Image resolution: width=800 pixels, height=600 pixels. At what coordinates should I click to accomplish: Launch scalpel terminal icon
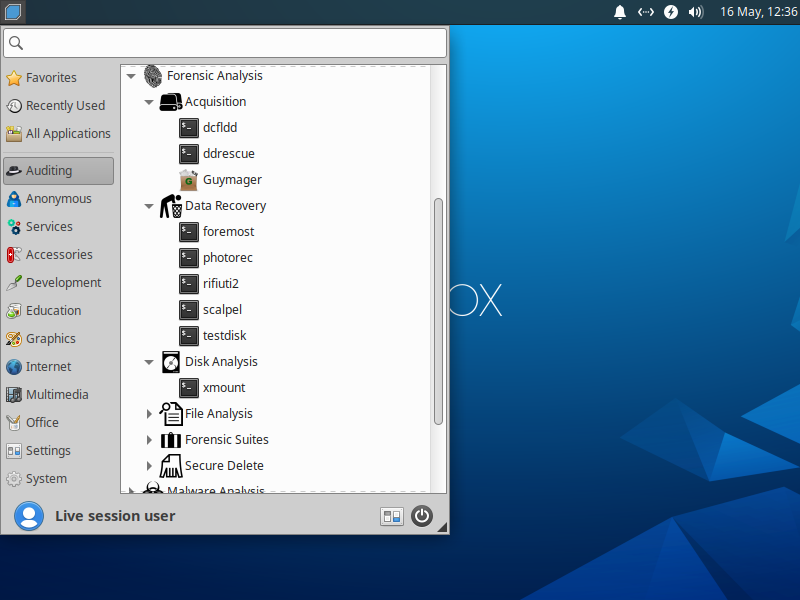click(x=189, y=310)
